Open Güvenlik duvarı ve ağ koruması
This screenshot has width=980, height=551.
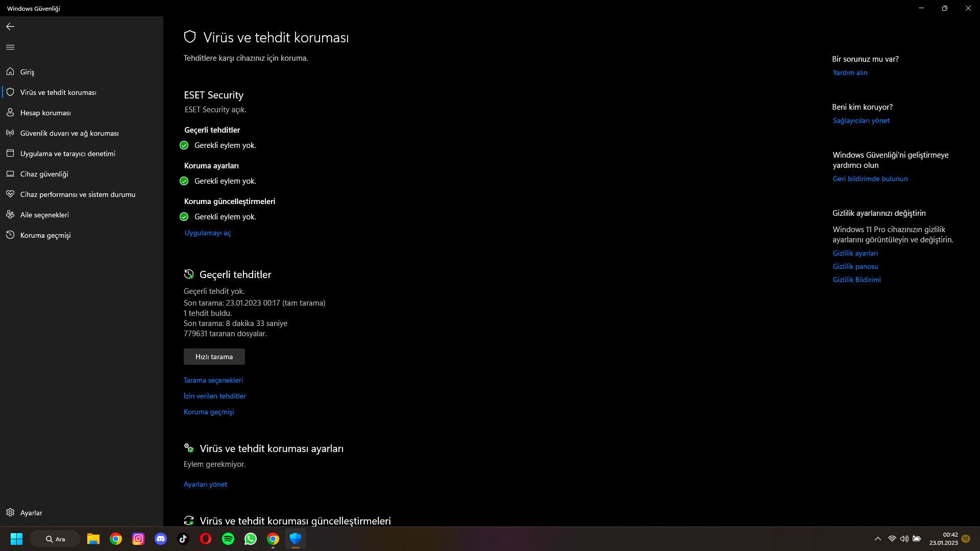(69, 133)
